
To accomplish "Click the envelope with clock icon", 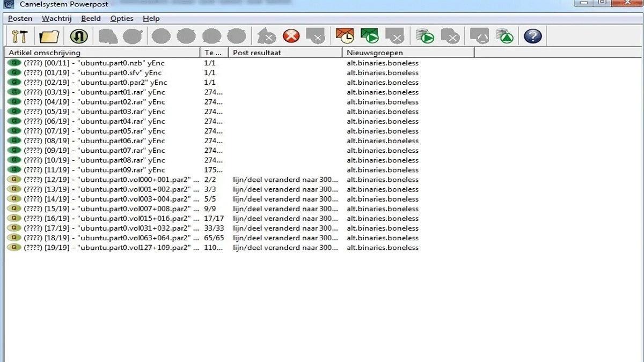I will coord(345,36).
